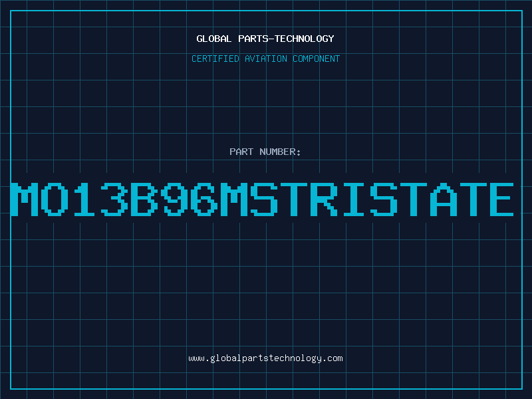Click the first letter M of part number

[x=25, y=199]
